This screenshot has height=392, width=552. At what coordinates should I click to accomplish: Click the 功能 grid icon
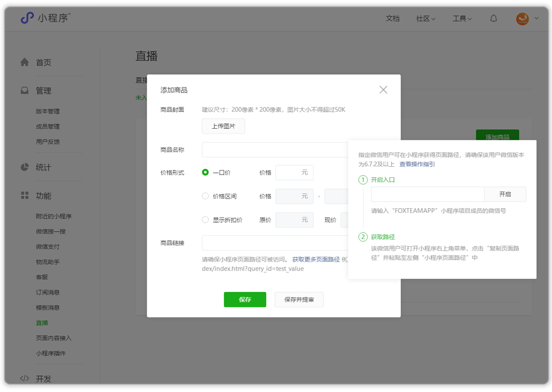tap(24, 195)
